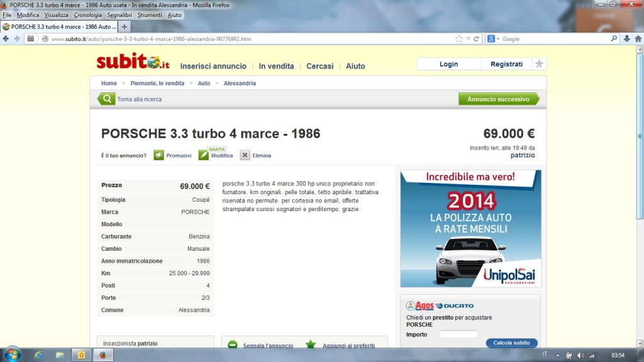
Task: Click the Alessandria breadcrumb link
Action: point(240,84)
